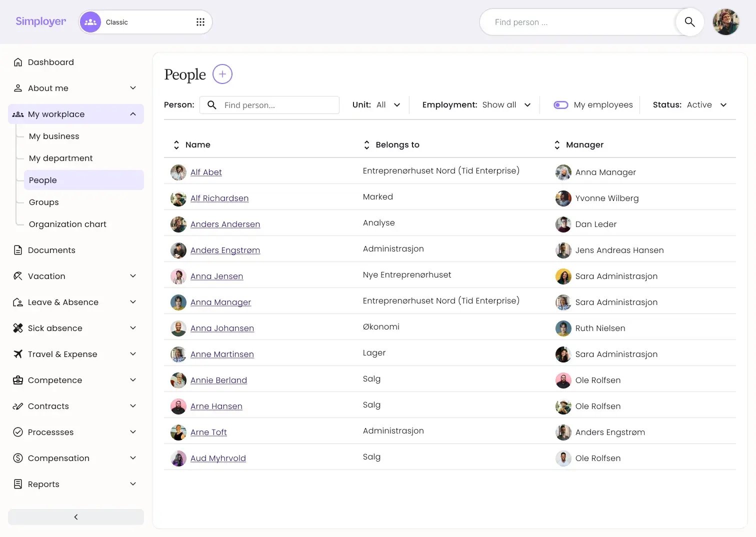Click the Processes checkmark icon
This screenshot has height=537, width=756.
[x=18, y=432]
